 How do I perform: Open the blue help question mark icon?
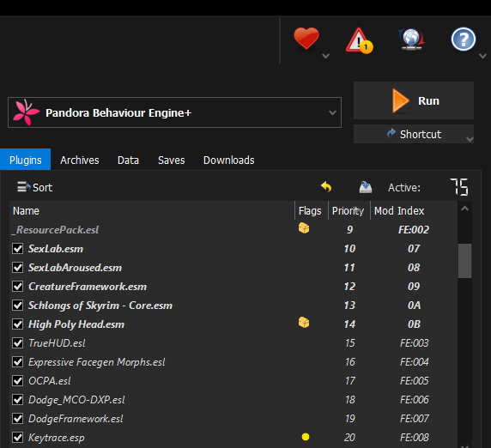point(464,39)
